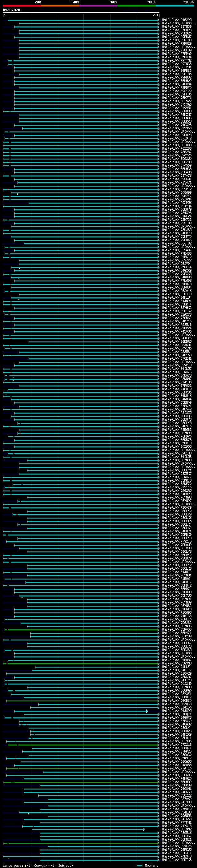197x868 pixels.
Task: Select hit UniRef100_Q7RP25
Action: (x=176, y=751)
